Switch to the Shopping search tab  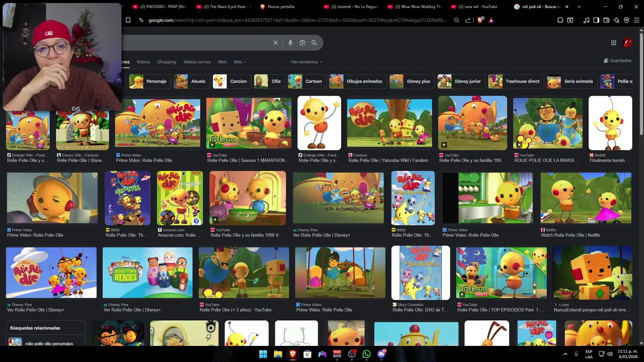(167, 62)
